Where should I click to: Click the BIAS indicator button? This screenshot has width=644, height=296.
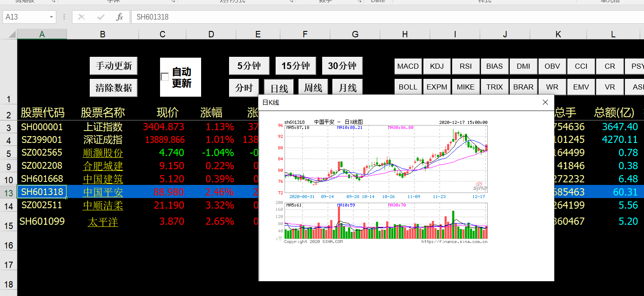coord(495,66)
